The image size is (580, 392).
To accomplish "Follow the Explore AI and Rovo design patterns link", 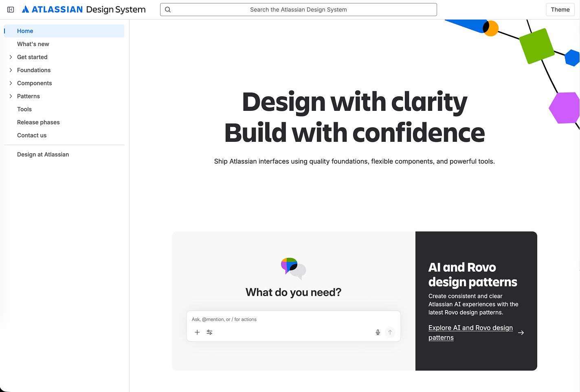I will [x=470, y=328].
